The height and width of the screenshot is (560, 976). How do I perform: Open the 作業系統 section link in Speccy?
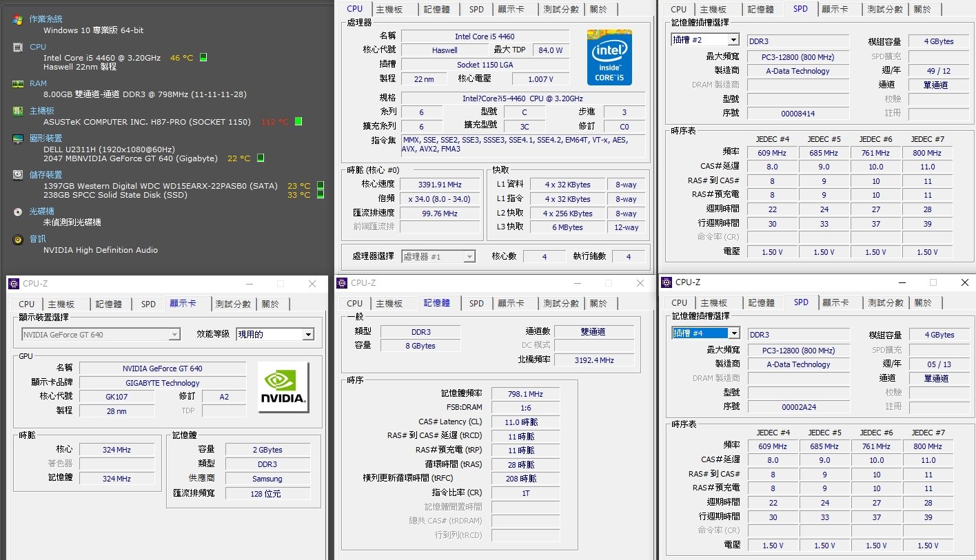(46, 19)
